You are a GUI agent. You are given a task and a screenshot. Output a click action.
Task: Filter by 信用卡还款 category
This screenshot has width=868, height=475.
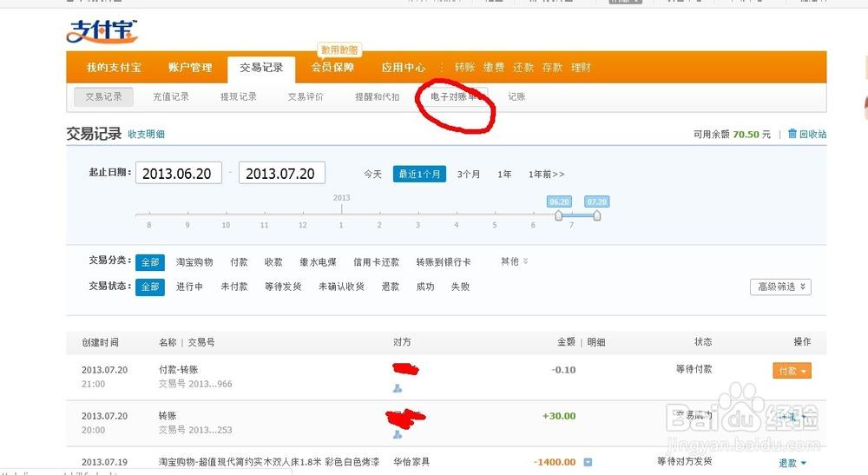point(377,262)
